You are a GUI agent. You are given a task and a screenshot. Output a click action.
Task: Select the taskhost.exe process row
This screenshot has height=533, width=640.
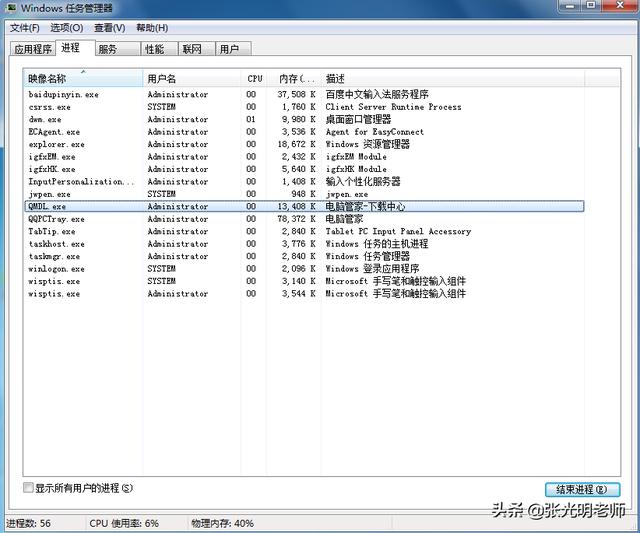pos(304,244)
